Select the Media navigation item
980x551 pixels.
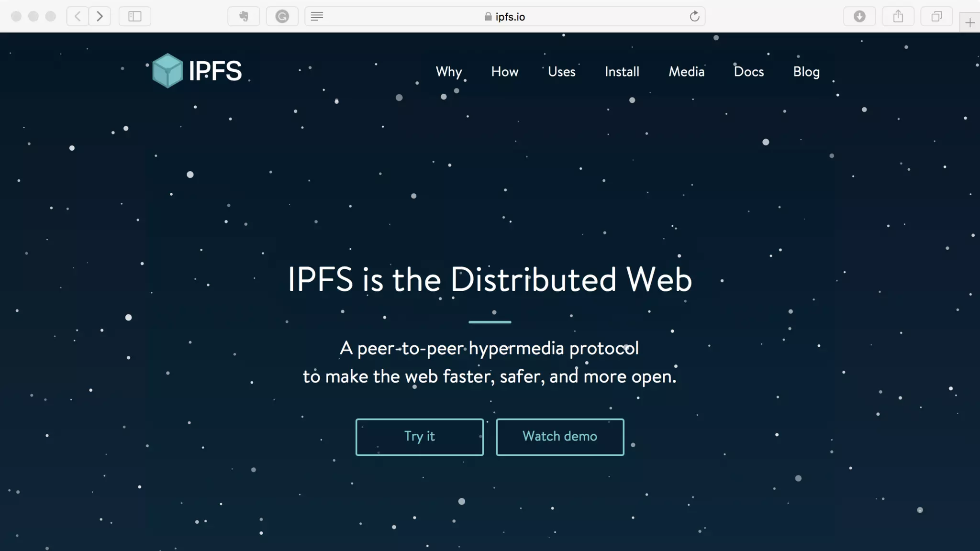tap(686, 72)
